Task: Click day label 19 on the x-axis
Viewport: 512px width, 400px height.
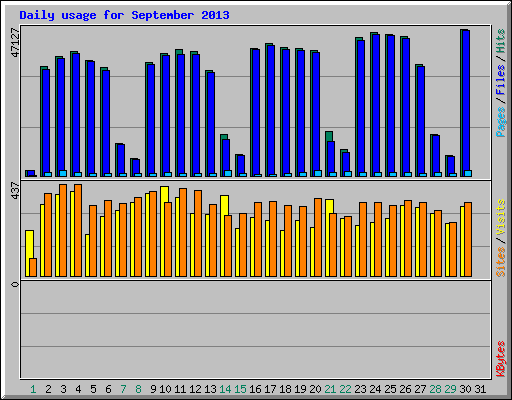Action: pos(300,389)
